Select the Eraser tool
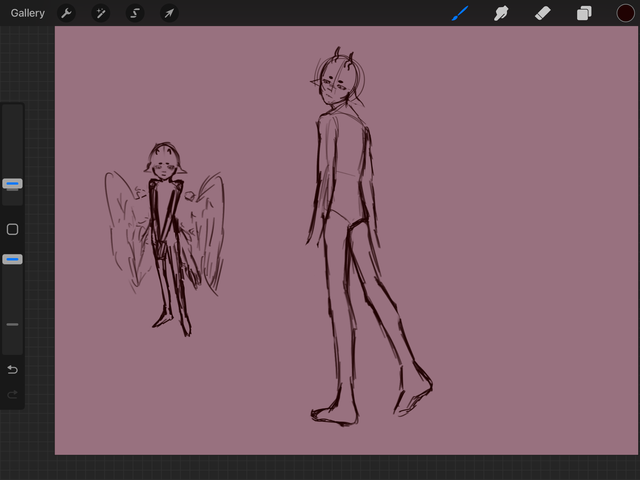Viewport: 640px width, 480px height. coord(542,13)
